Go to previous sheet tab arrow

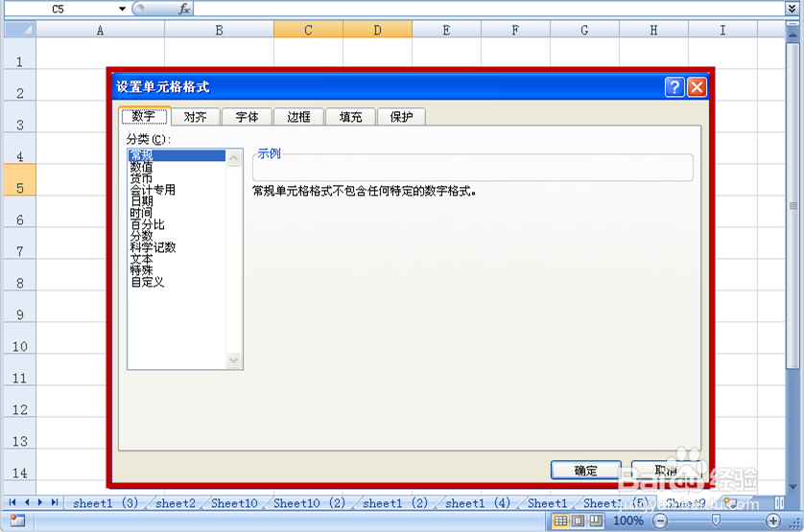(x=26, y=502)
